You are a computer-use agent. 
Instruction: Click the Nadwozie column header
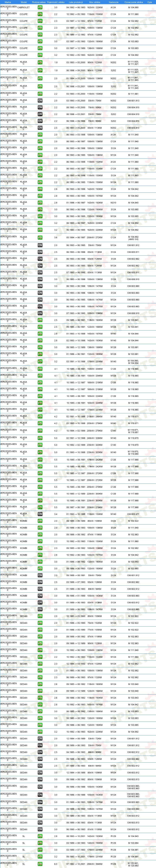point(113,2)
